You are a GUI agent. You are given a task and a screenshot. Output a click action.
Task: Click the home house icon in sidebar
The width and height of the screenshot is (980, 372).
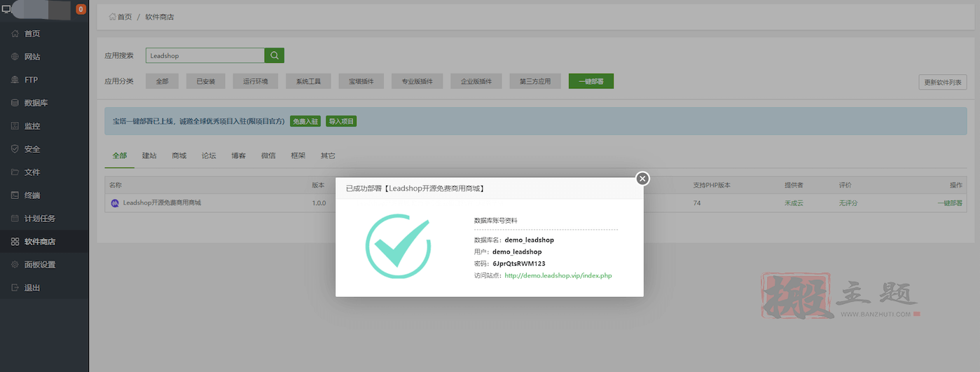pos(15,34)
